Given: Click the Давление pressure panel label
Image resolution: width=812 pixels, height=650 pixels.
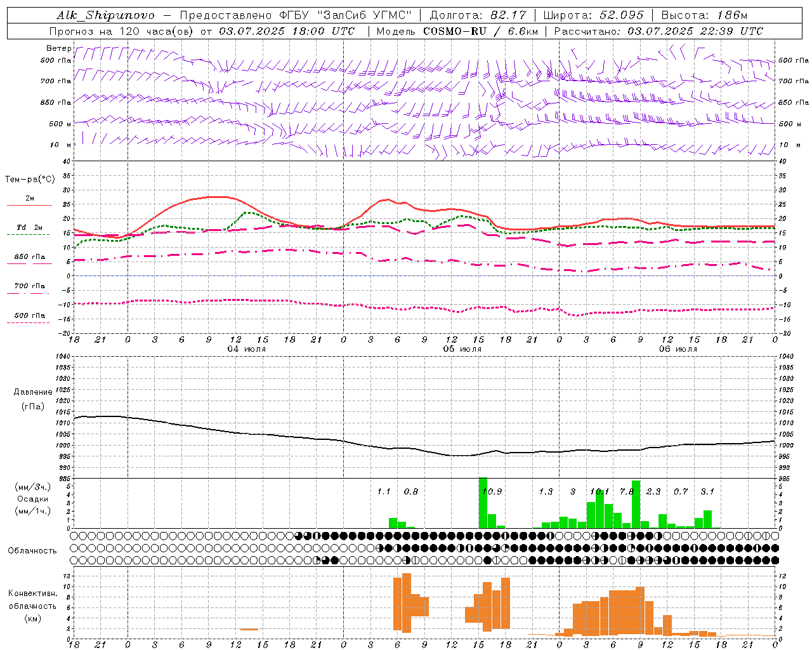Looking at the screenshot, I should [33, 392].
